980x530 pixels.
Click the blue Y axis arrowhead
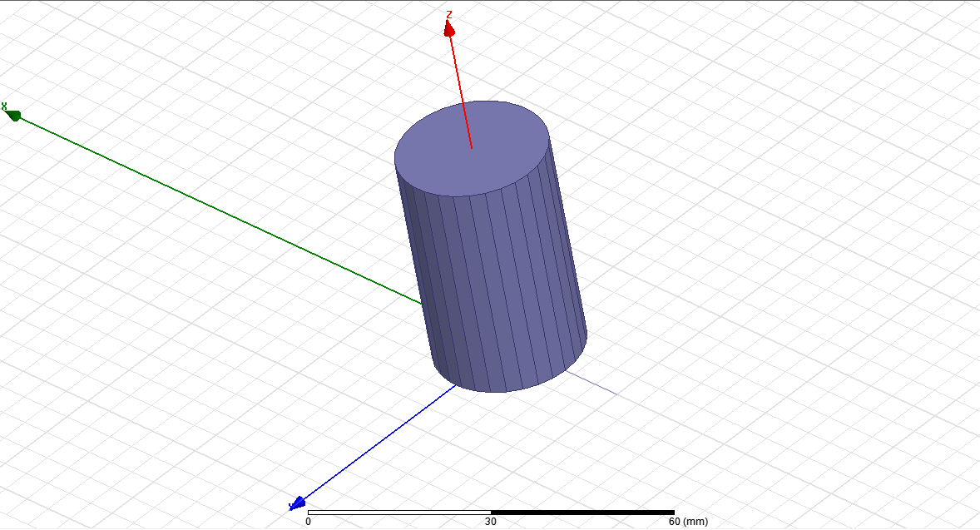pyautogui.click(x=298, y=503)
